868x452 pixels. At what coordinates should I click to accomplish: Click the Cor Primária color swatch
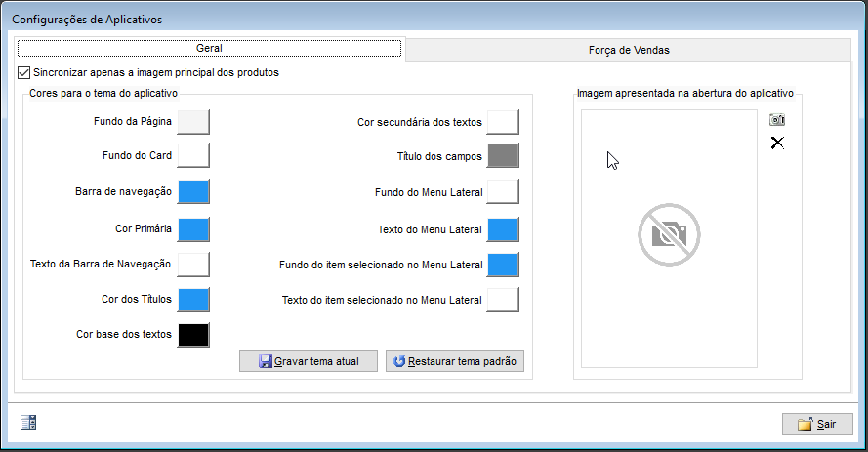[193, 229]
